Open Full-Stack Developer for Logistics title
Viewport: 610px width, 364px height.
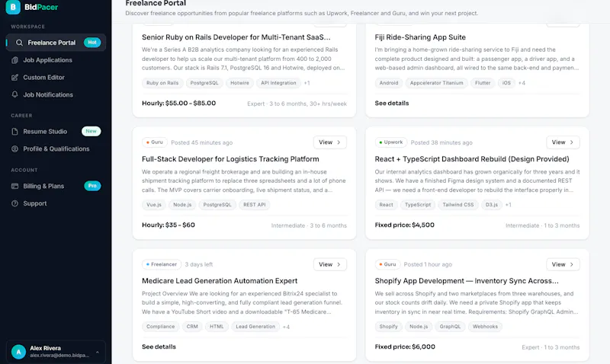point(230,159)
